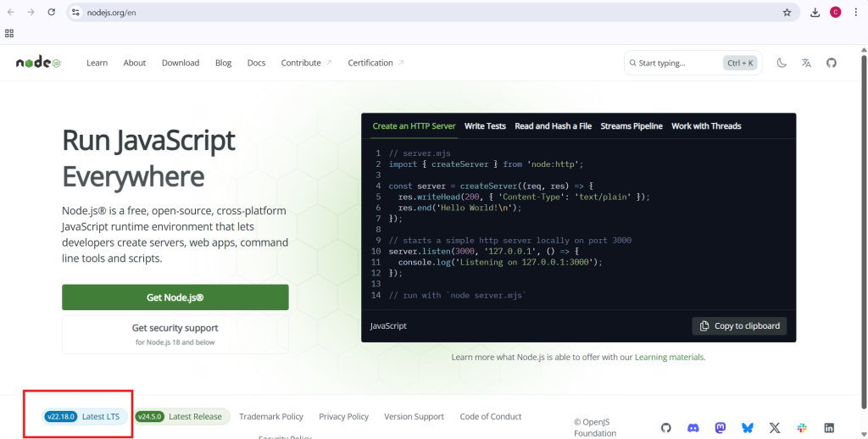The height and width of the screenshot is (439, 868).
Task: Click the scrollbar up arrow
Action: (x=863, y=50)
